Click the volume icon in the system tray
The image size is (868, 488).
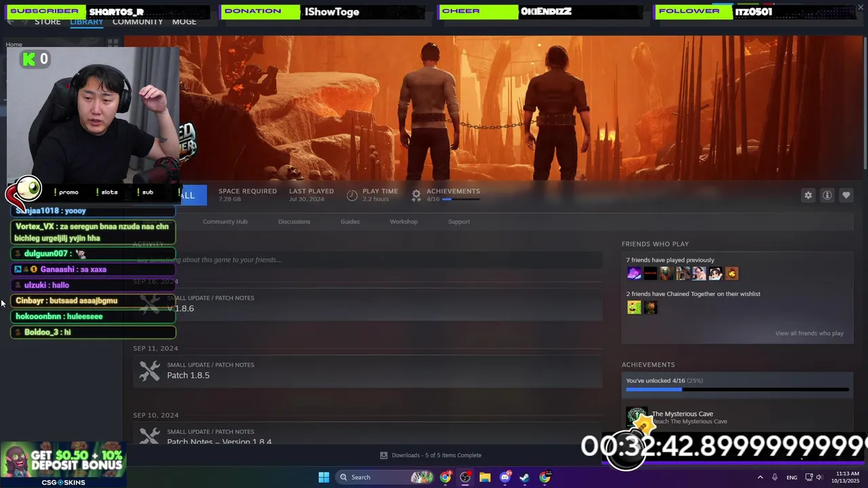818,477
